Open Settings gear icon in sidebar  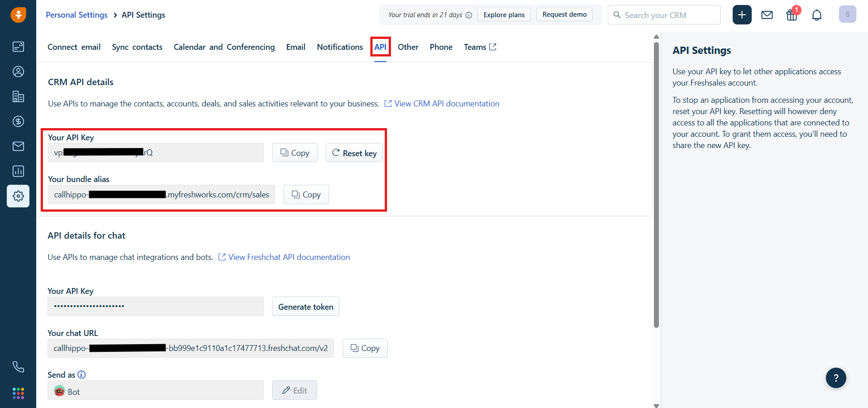click(x=18, y=196)
